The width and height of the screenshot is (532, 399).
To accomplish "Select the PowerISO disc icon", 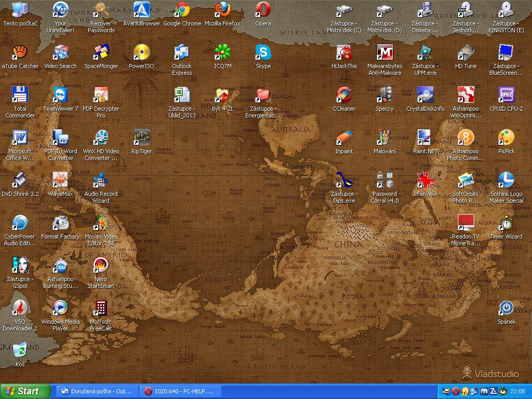I will (x=141, y=52).
